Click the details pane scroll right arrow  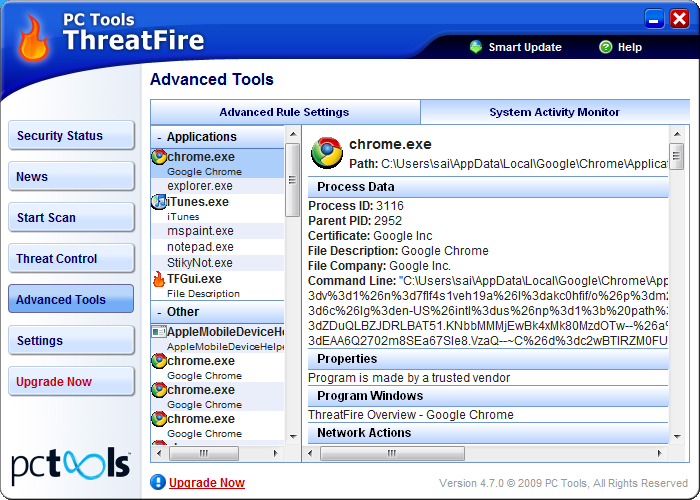tap(659, 454)
